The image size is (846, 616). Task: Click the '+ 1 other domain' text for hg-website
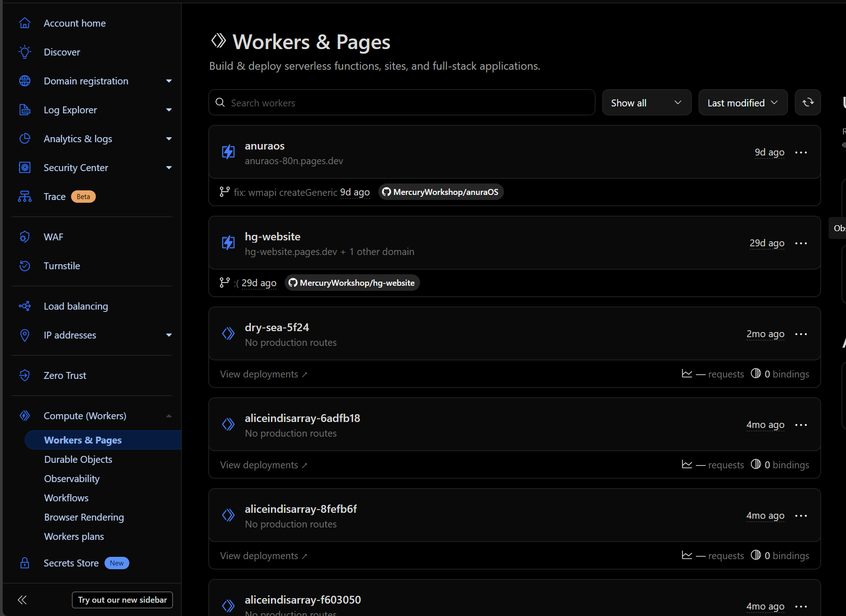(x=377, y=252)
